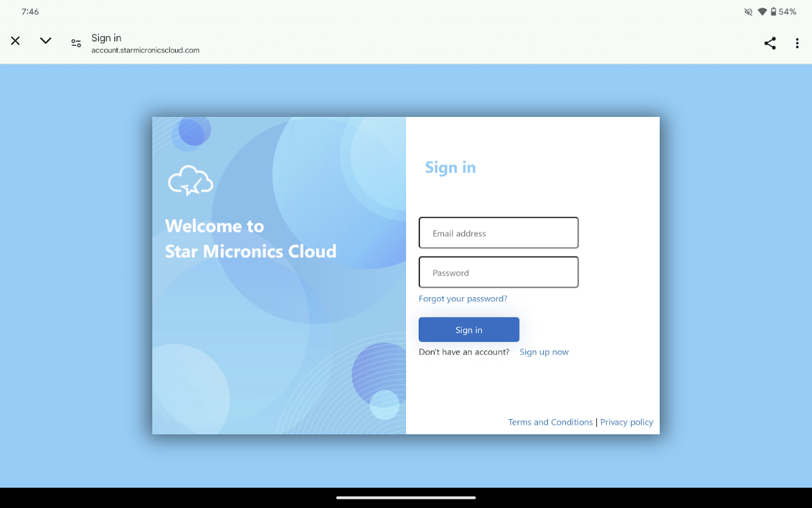Image resolution: width=812 pixels, height=508 pixels.
Task: Tap the Android navigation gesture bar
Action: pyautogui.click(x=406, y=498)
